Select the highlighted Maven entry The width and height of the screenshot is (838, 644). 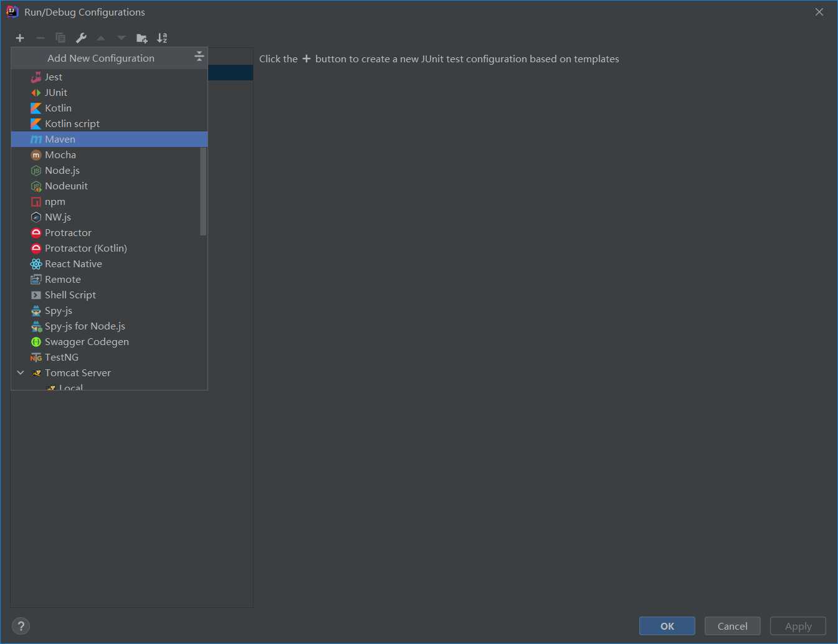[109, 140]
